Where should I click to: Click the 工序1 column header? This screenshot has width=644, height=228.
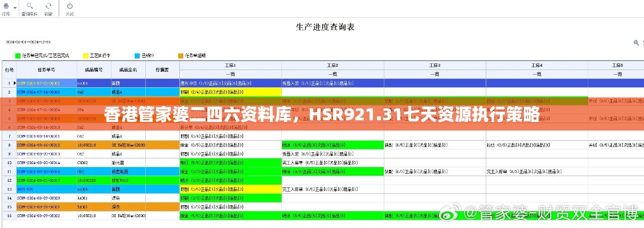(230, 66)
